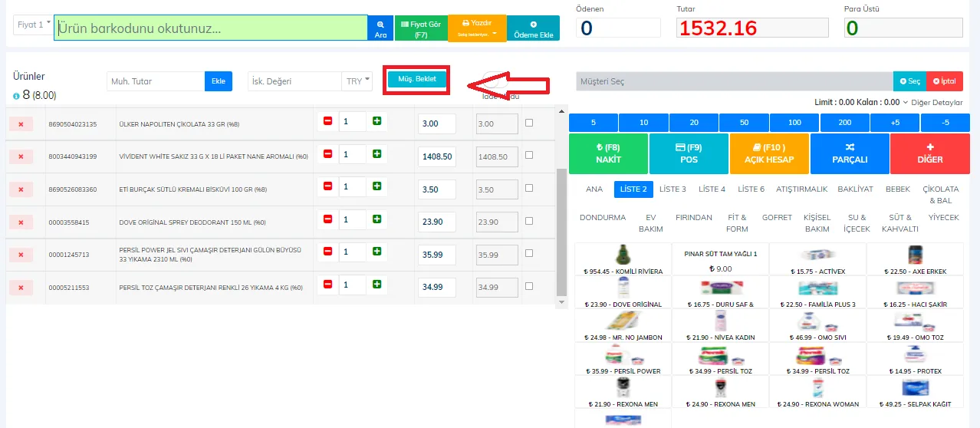Increase quantity of DOVE ORIGINAL SPREY

click(377, 219)
